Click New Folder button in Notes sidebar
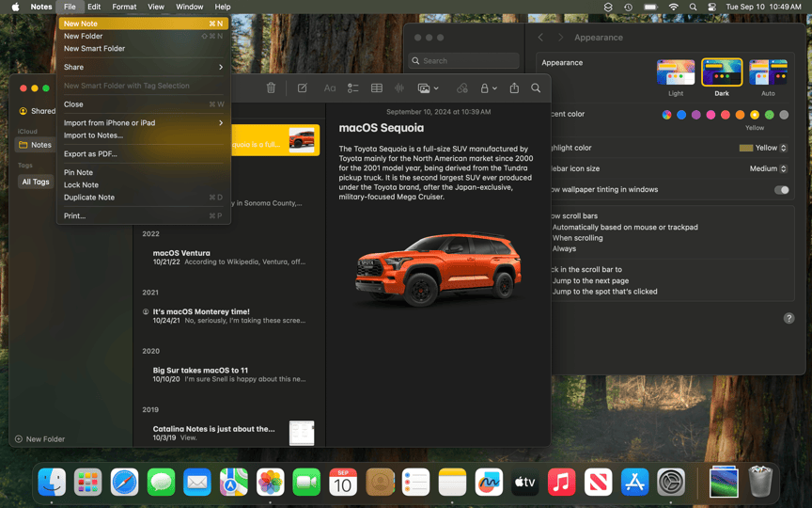The width and height of the screenshot is (812, 508). (39, 439)
